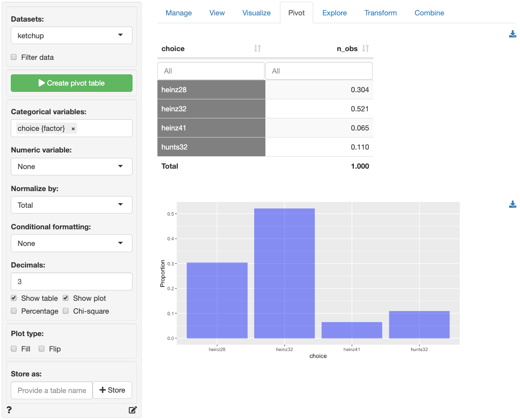
Task: Enable the Flip plot option
Action: (42, 349)
